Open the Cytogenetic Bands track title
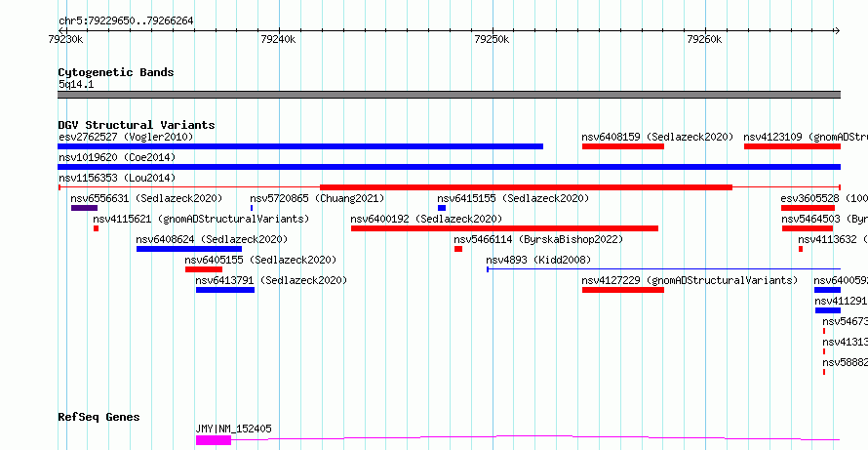Viewport: 868px width, 450px height. (116, 72)
